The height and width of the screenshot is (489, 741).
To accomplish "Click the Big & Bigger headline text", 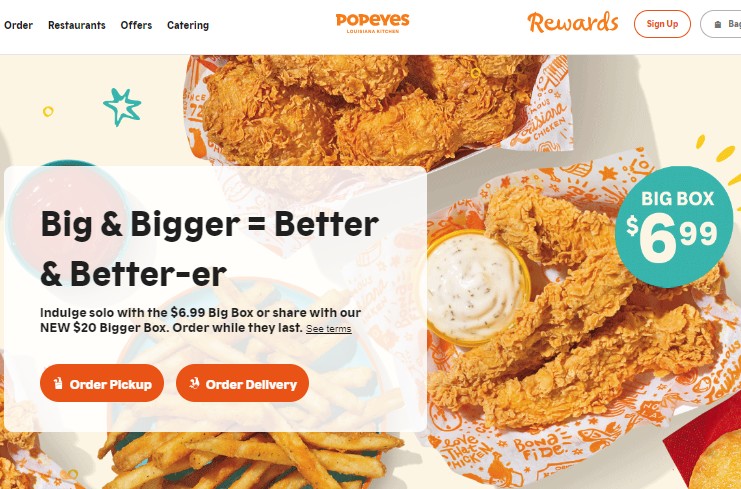I will click(x=209, y=249).
